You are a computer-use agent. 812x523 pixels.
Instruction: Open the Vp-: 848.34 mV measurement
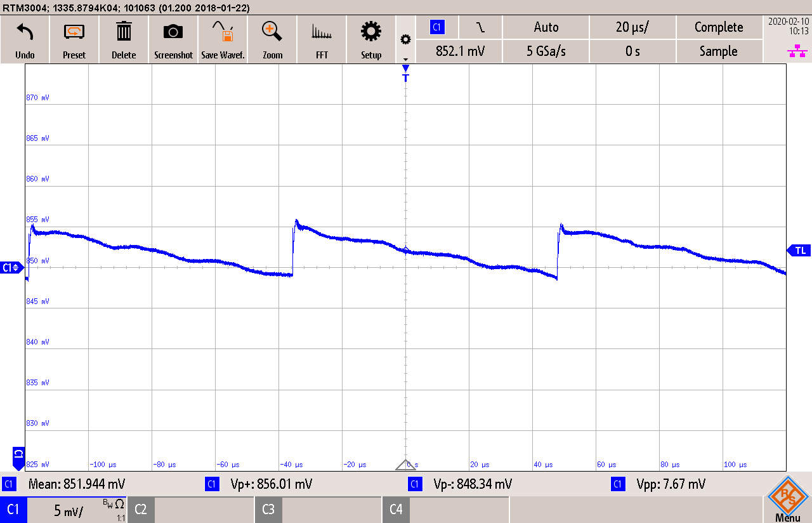[473, 484]
